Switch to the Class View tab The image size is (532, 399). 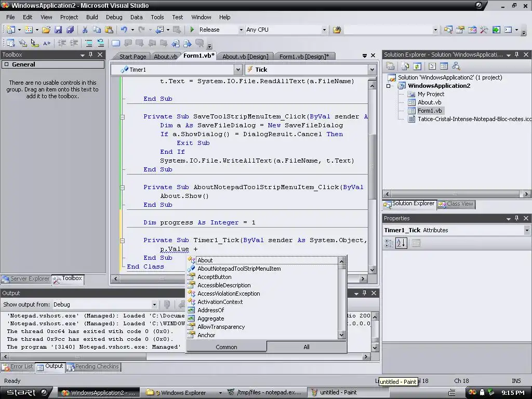pos(456,204)
